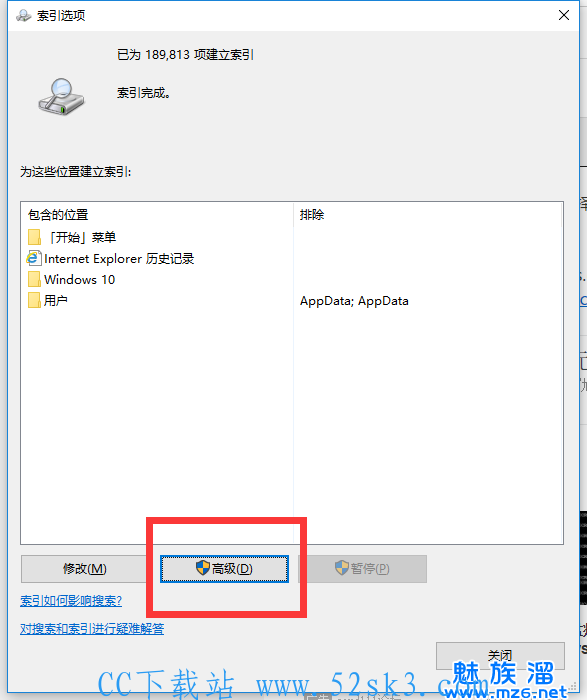Select the 用户 folder icon
This screenshot has width=587, height=700.
[34, 300]
